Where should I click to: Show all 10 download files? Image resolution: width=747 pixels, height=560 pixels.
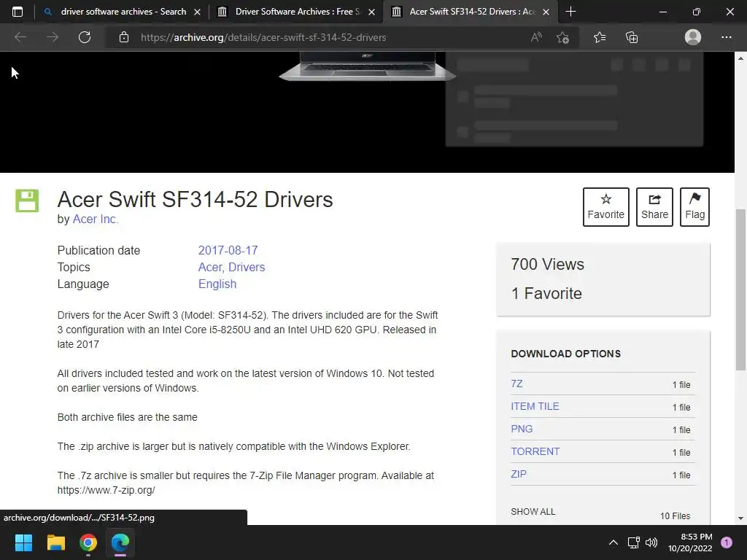point(533,511)
